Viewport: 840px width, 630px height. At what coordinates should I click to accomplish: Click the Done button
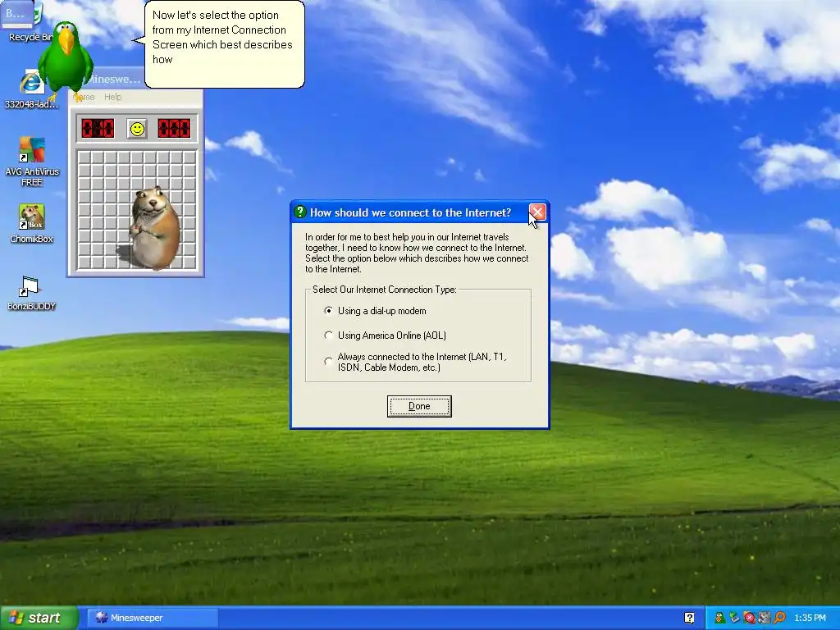click(419, 406)
